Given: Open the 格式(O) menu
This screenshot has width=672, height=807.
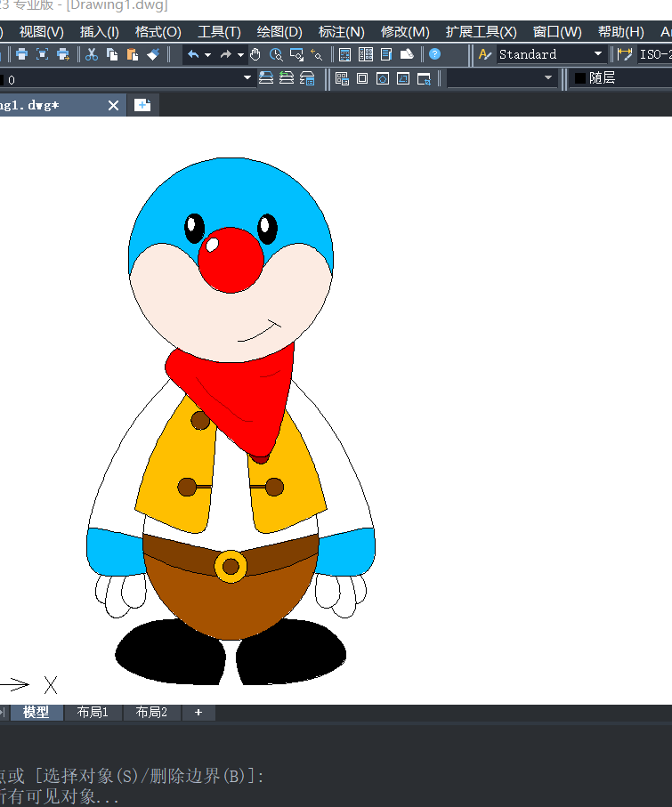Looking at the screenshot, I should (x=158, y=32).
